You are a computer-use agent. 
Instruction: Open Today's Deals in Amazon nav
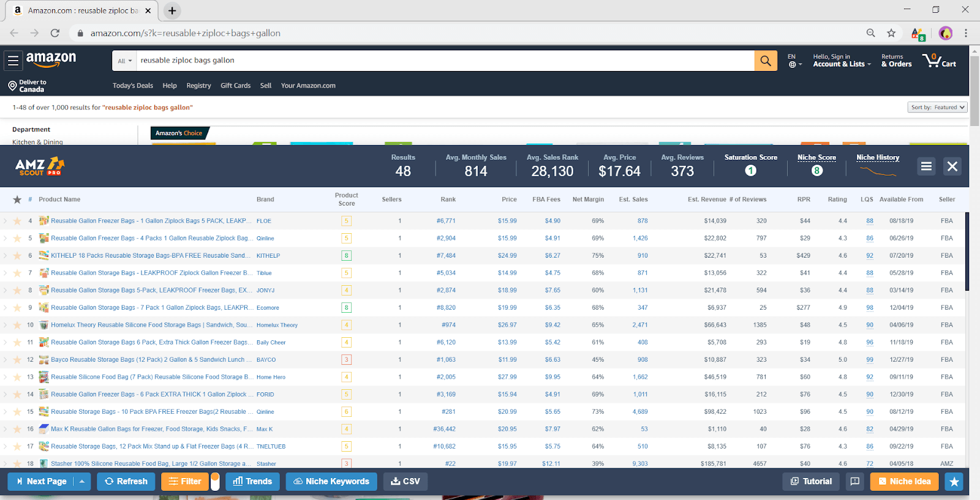(x=133, y=86)
